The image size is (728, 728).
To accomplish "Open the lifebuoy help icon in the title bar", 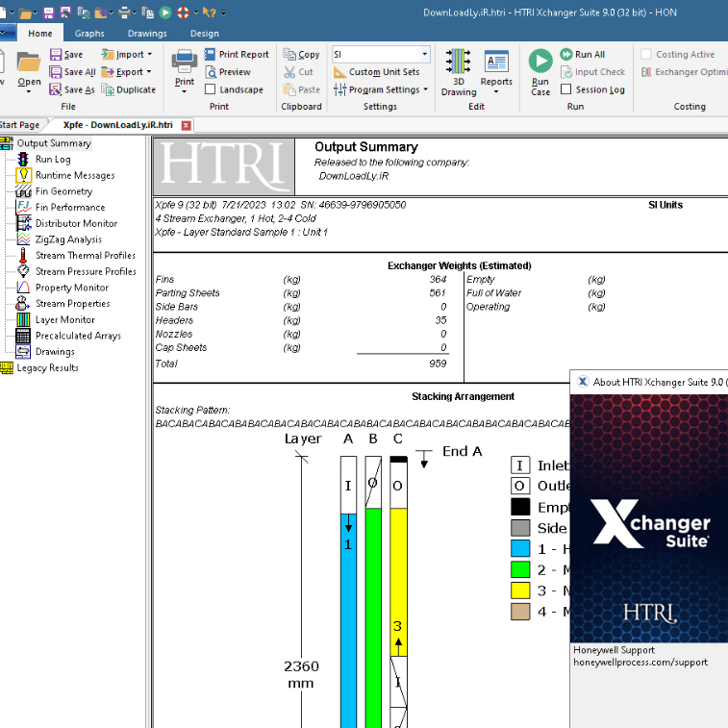I will [x=183, y=13].
